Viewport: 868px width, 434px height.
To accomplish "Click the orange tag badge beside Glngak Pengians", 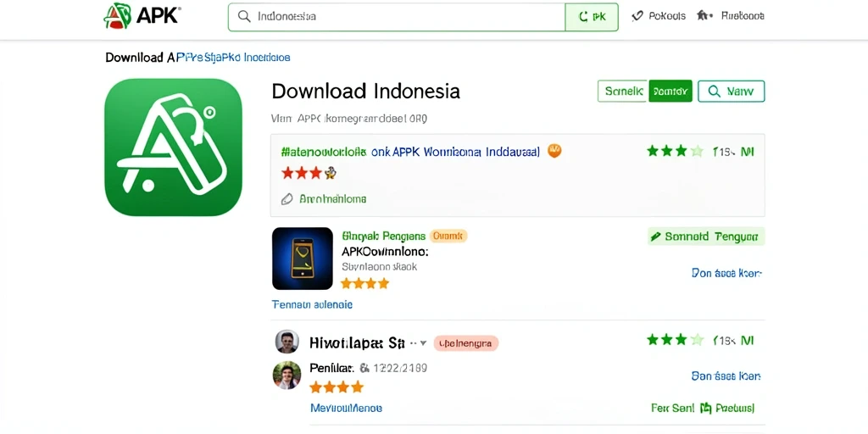I will [448, 236].
